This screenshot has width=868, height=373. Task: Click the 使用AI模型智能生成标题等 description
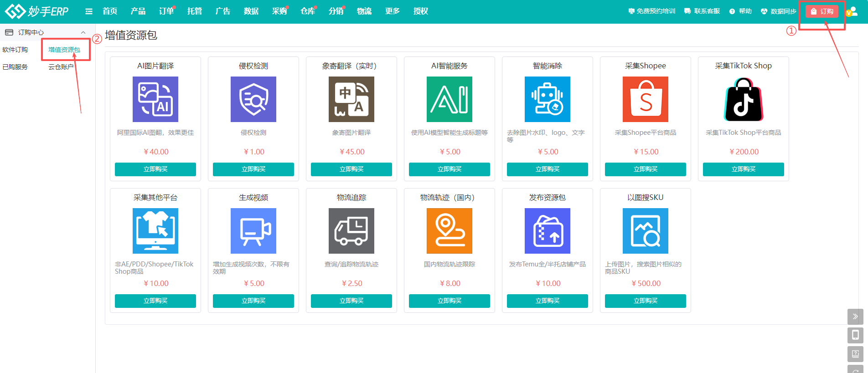pyautogui.click(x=449, y=133)
